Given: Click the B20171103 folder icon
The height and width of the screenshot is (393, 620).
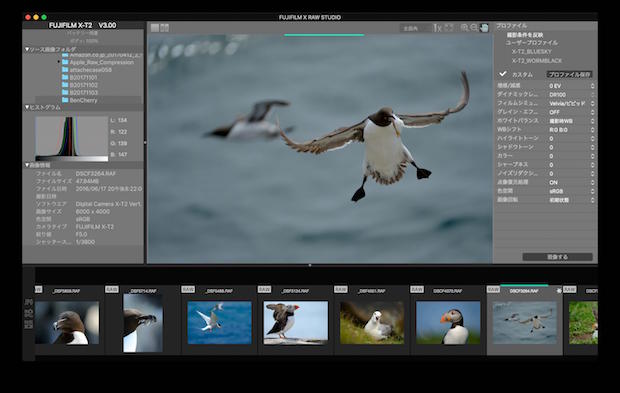Looking at the screenshot, I should (x=65, y=92).
